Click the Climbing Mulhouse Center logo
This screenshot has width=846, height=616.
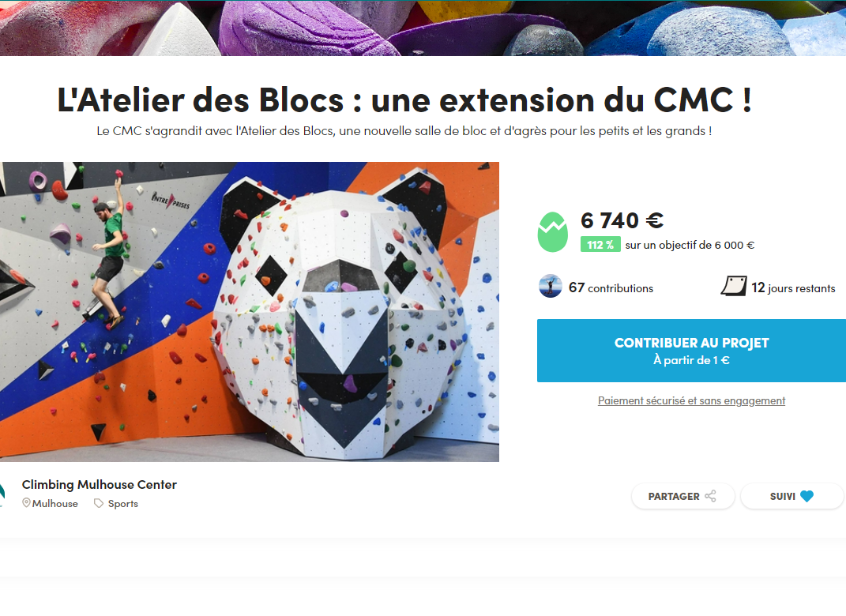tap(2, 495)
